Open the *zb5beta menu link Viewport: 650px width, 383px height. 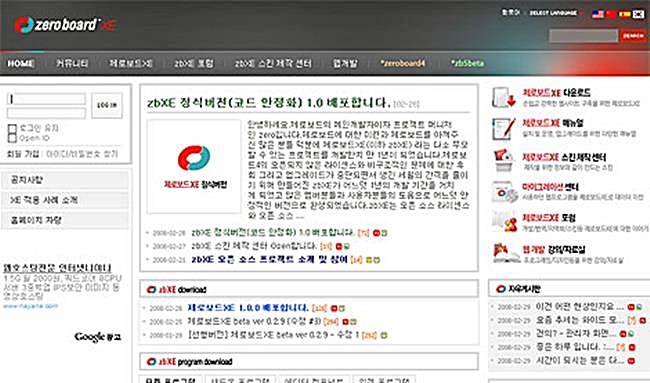coord(467,63)
